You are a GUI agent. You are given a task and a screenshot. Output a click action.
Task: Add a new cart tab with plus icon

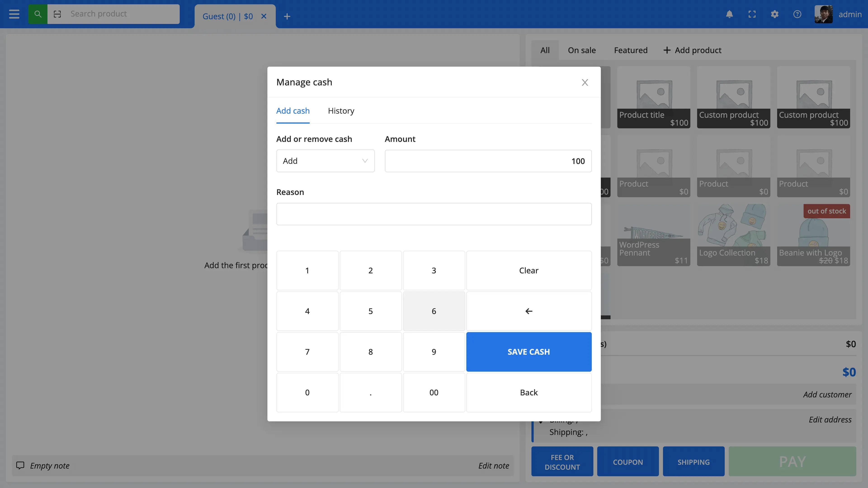click(x=287, y=16)
